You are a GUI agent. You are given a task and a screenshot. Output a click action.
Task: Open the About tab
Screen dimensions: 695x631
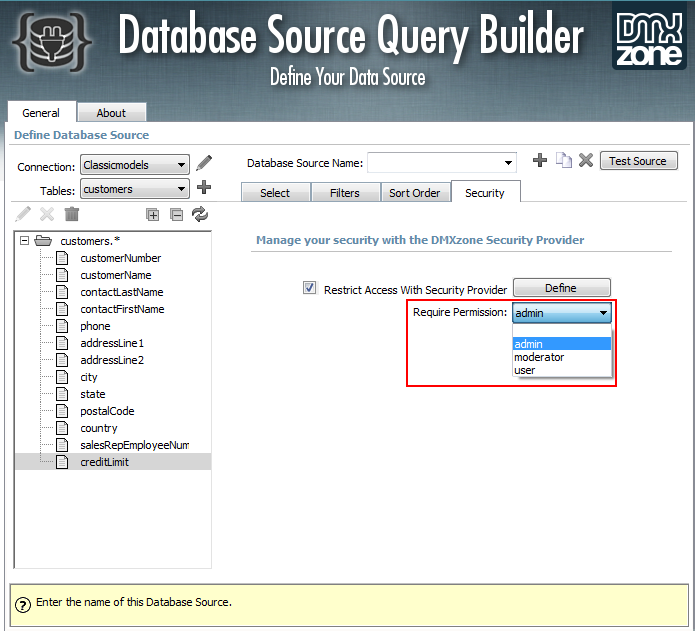coord(111,113)
